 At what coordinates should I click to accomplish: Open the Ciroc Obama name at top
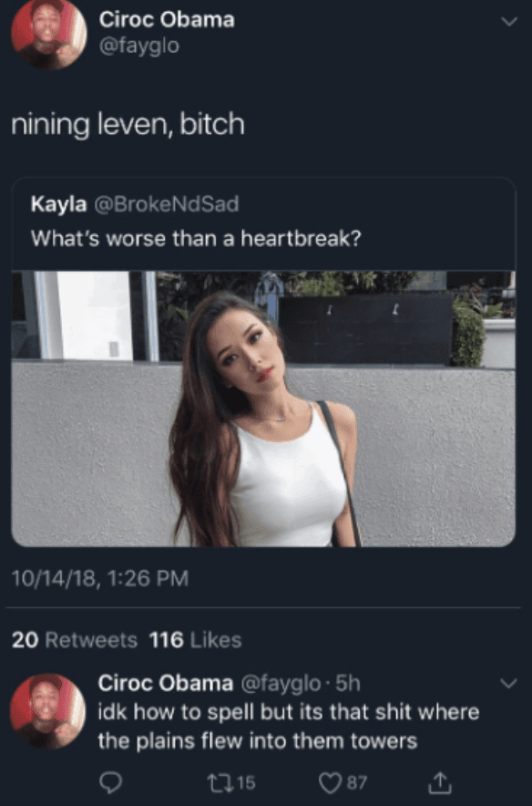tap(167, 19)
